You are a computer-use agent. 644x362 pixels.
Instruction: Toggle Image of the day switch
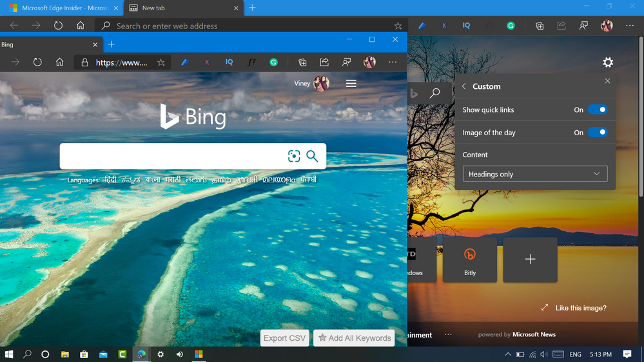[x=598, y=132]
